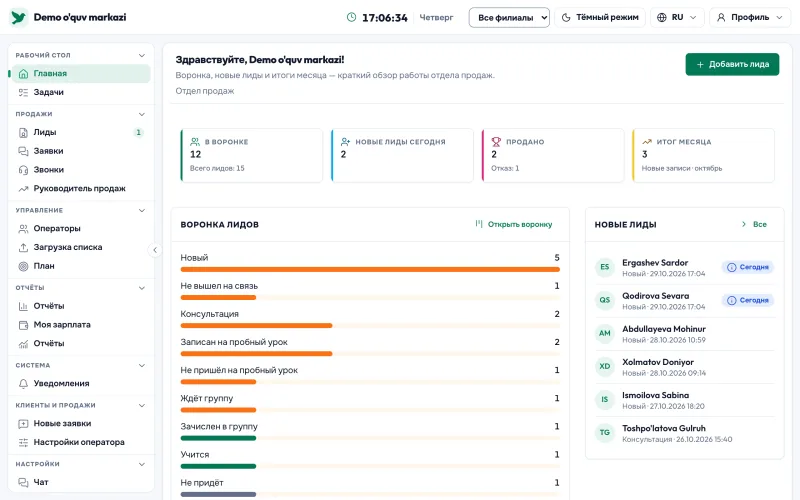The width and height of the screenshot is (800, 500).
Task: Click the chat icon beside Заявки
Action: 23,151
